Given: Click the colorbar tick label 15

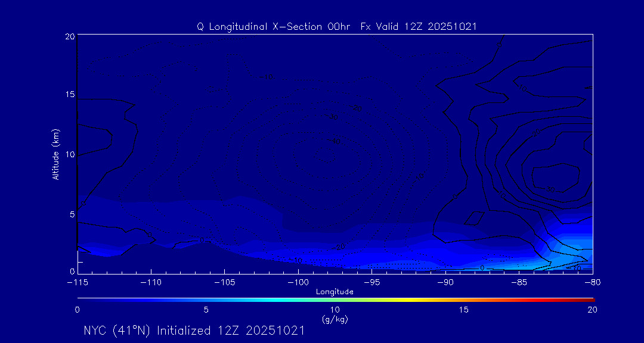Looking at the screenshot, I should click(x=463, y=310).
